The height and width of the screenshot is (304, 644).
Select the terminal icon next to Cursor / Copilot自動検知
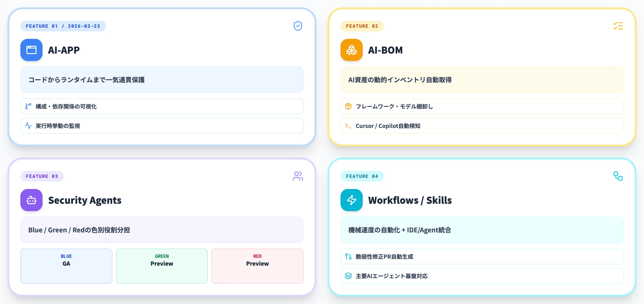click(x=348, y=126)
